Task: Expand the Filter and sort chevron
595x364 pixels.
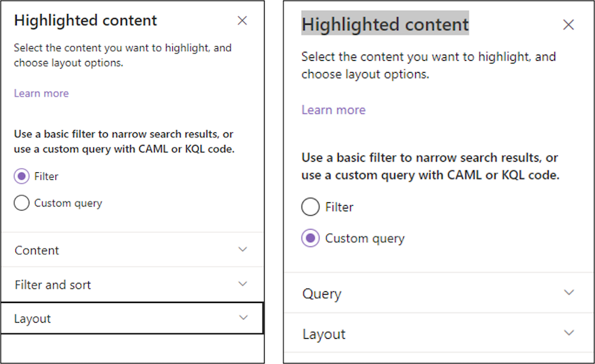Action: [x=243, y=283]
